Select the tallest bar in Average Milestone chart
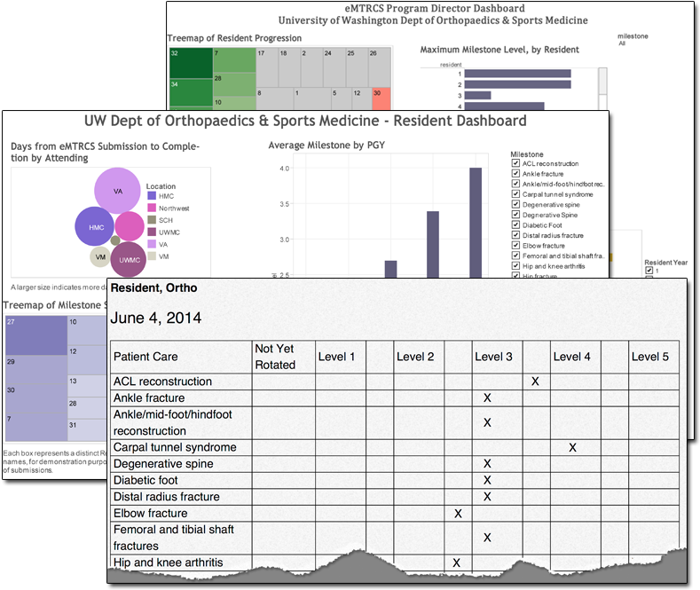 point(476,221)
